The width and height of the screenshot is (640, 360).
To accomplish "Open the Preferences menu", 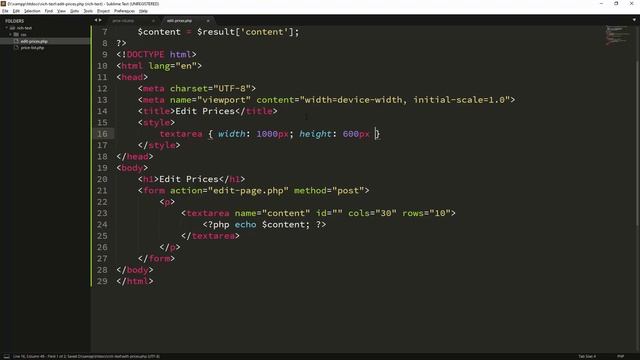I will point(124,11).
